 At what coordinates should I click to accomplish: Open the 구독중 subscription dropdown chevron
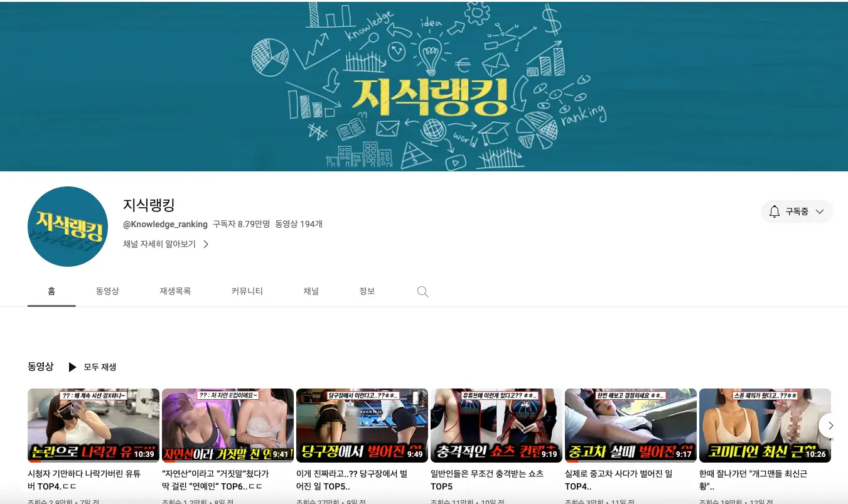[819, 212]
